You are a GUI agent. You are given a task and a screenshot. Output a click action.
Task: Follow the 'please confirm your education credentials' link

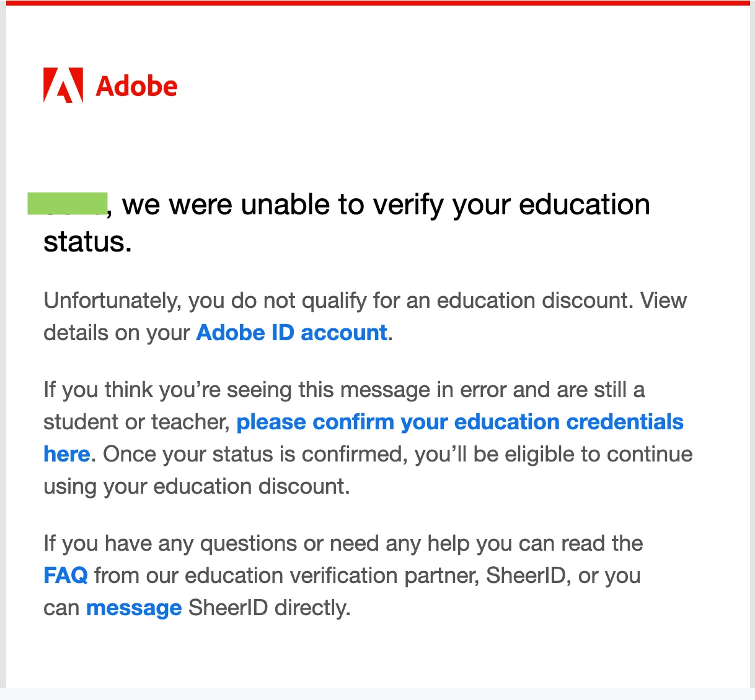tap(460, 422)
